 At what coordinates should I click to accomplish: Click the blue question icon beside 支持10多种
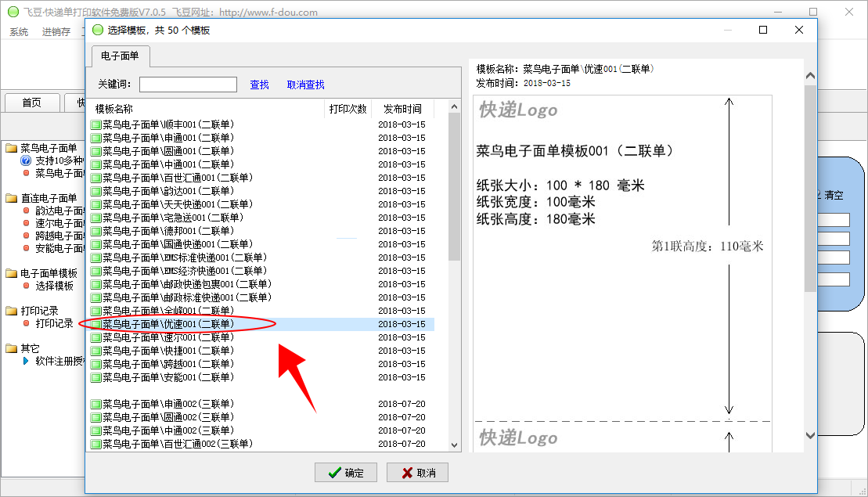pyautogui.click(x=26, y=160)
